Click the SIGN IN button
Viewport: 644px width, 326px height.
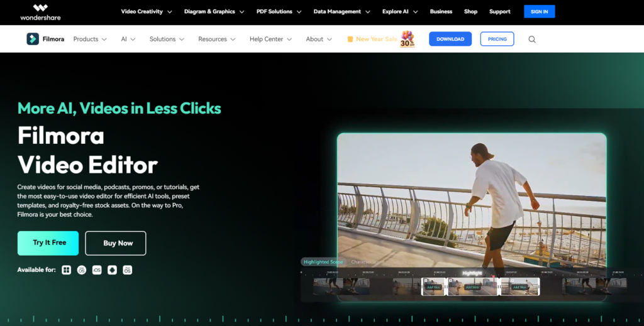coord(539,11)
